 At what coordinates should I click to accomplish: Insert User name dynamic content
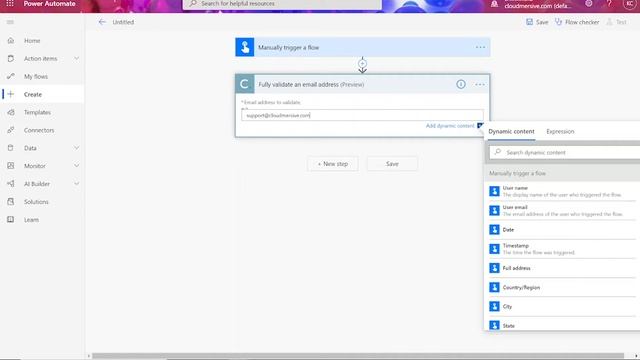[562, 191]
